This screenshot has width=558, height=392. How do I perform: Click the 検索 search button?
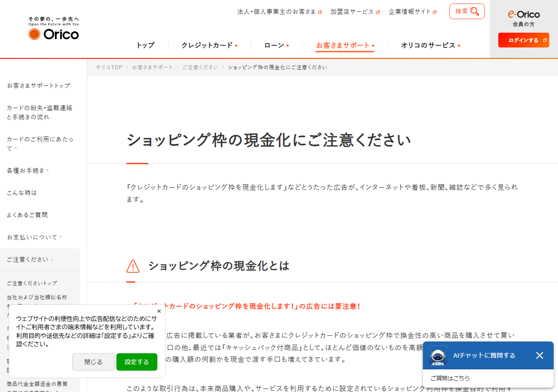(467, 11)
